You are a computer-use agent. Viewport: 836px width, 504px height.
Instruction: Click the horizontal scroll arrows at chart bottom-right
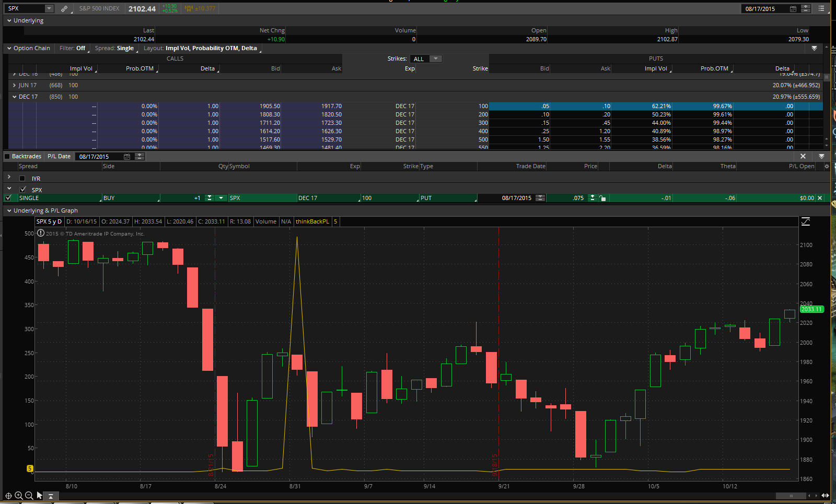pos(825,496)
